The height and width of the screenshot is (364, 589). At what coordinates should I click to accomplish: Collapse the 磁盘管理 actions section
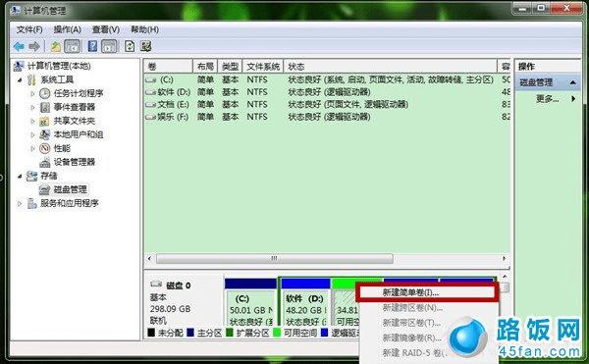click(573, 82)
